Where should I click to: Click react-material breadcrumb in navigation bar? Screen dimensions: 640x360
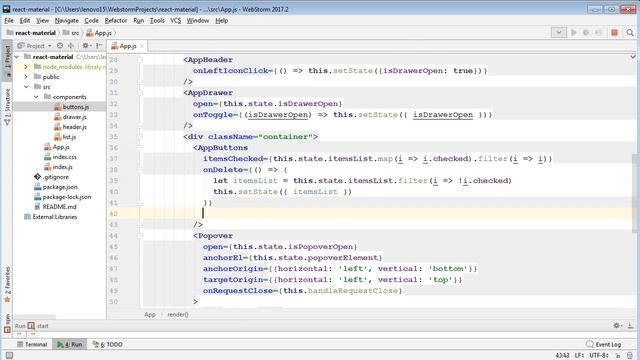coord(31,33)
